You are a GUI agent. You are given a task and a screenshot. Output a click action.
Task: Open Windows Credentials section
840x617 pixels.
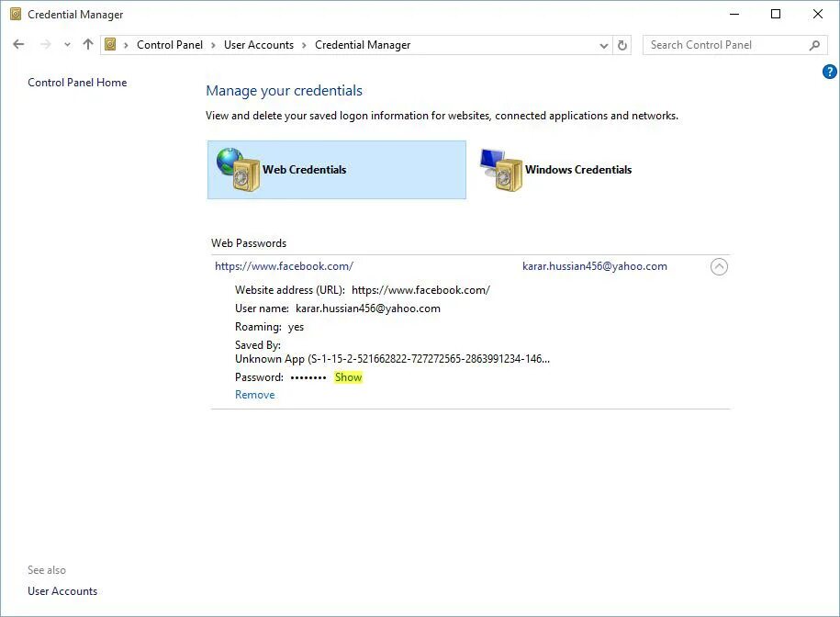(x=555, y=169)
